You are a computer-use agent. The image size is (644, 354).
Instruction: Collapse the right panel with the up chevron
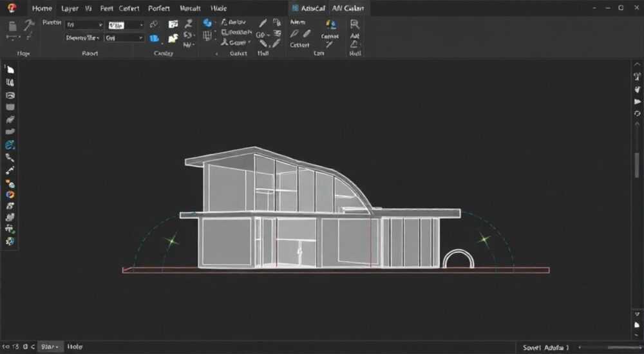click(x=637, y=64)
